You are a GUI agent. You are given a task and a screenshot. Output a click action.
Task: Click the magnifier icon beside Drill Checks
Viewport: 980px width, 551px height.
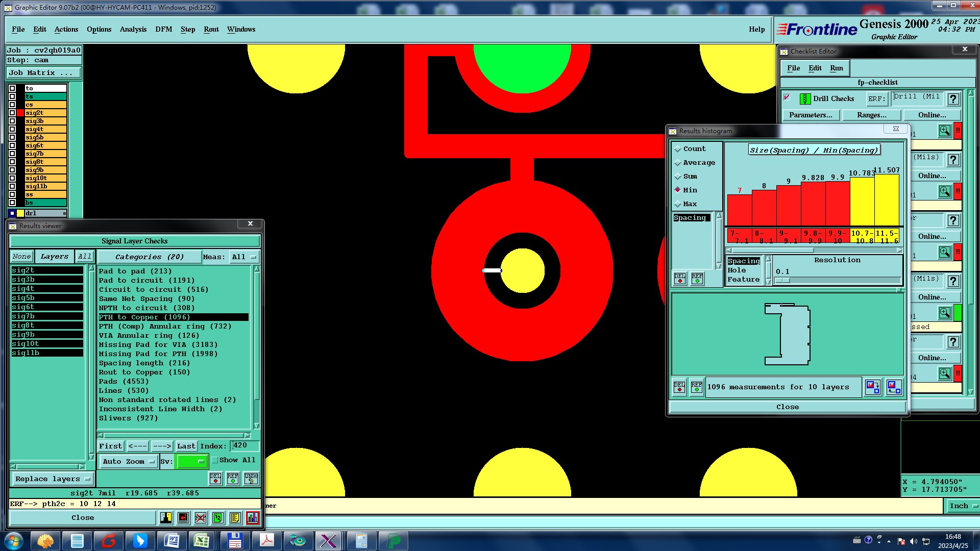click(x=944, y=131)
